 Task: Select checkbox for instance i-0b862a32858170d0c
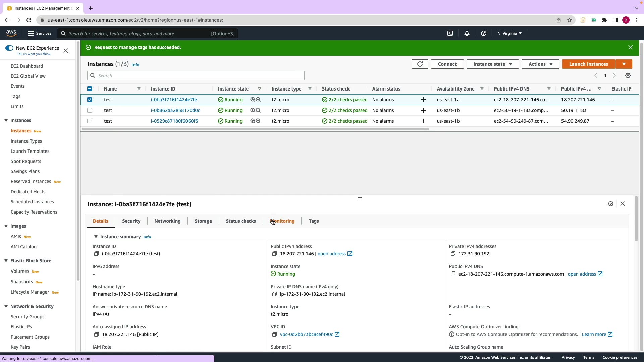coord(90,110)
